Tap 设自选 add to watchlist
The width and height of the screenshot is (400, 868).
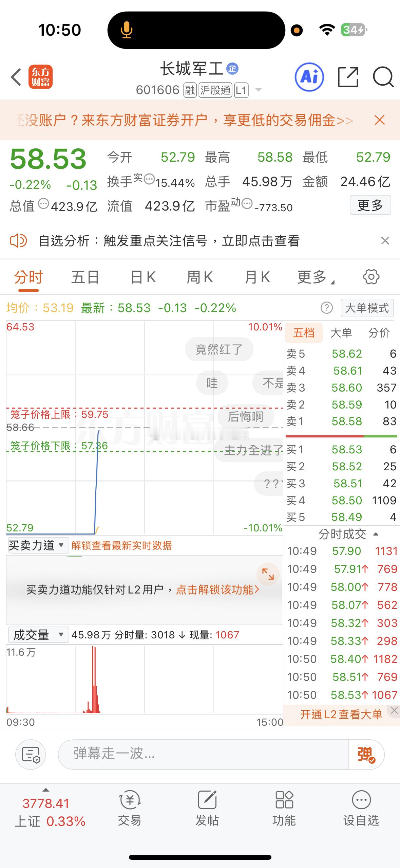(x=361, y=809)
